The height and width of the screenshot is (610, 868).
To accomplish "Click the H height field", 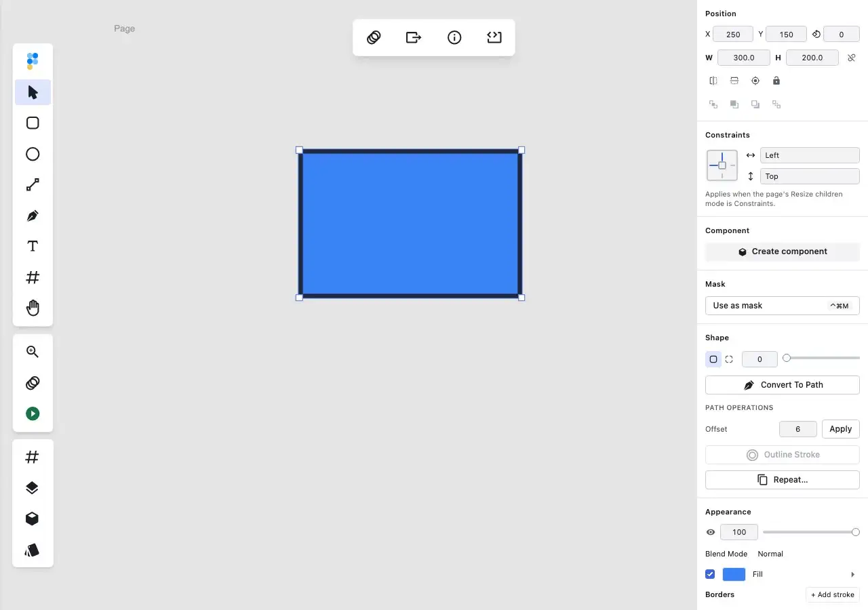I will coord(812,58).
